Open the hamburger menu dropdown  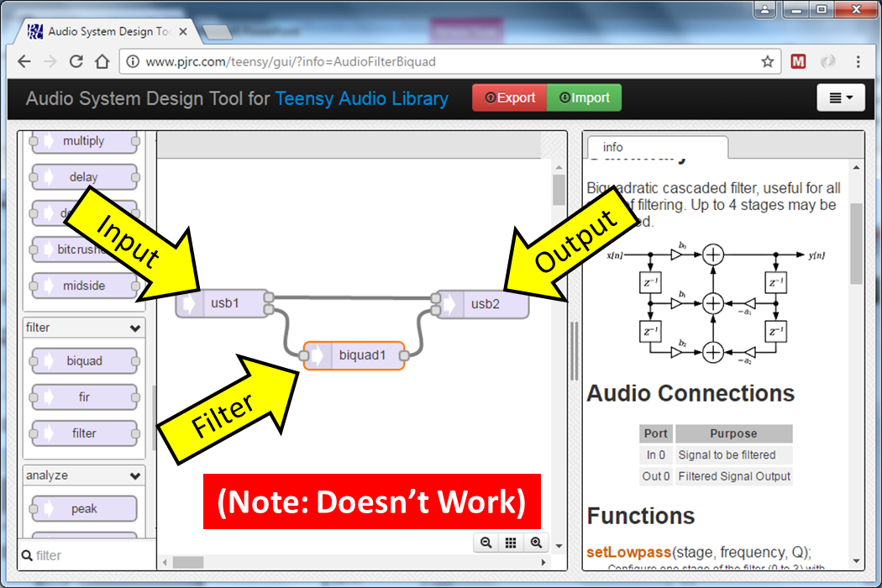coord(841,98)
